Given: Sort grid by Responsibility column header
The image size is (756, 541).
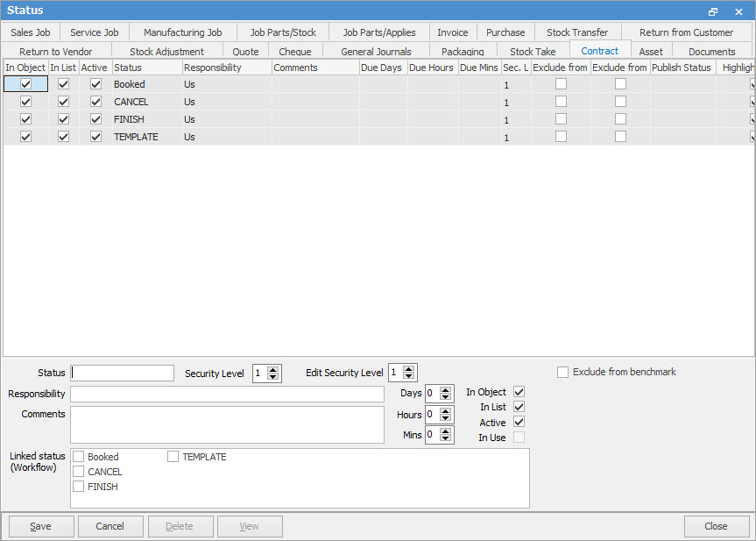Looking at the screenshot, I should (x=226, y=68).
